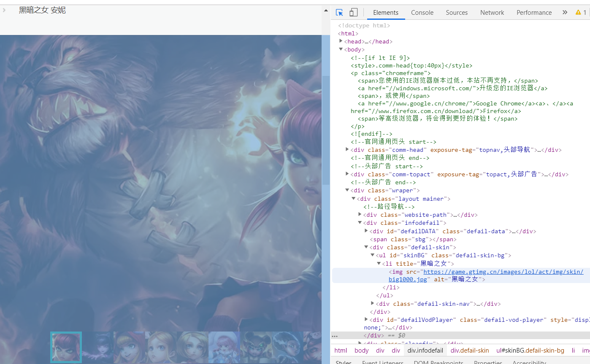Select ul#skinBG.defail-skin-bg breadcrumb

coord(530,351)
